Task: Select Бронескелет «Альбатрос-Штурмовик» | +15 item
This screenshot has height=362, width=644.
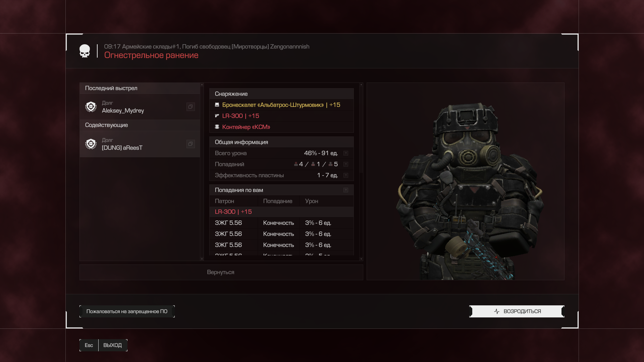Action: [x=281, y=105]
